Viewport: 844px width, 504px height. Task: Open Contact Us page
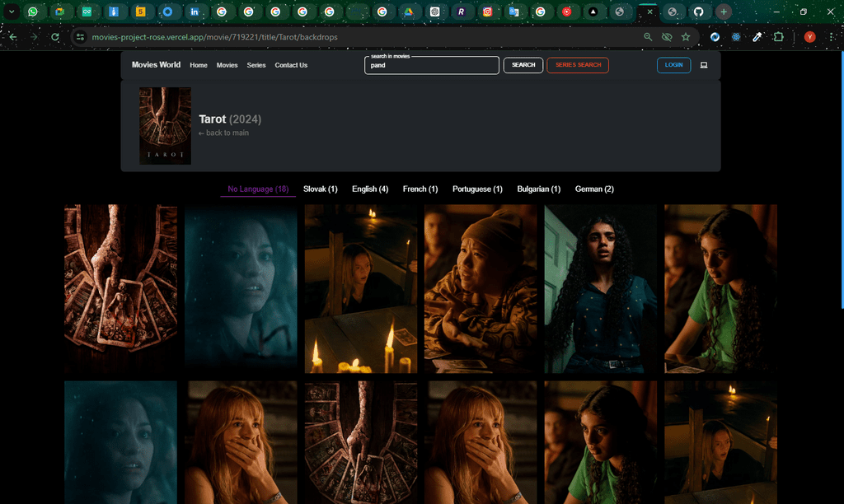click(x=291, y=65)
